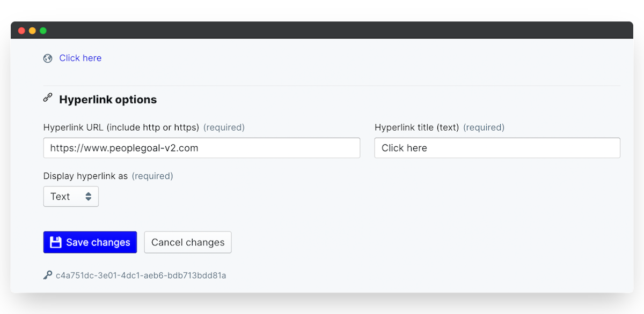Select the Hyperlink options heading
The height and width of the screenshot is (314, 644).
pos(108,100)
